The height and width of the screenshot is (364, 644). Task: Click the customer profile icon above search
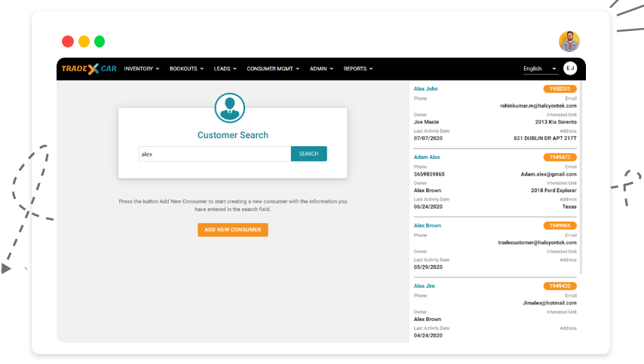click(x=230, y=108)
